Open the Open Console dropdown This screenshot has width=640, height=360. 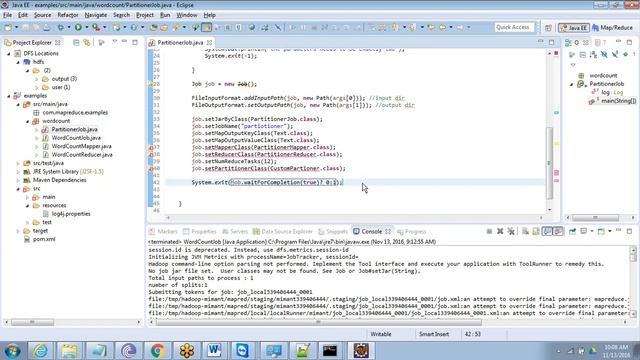(610, 231)
